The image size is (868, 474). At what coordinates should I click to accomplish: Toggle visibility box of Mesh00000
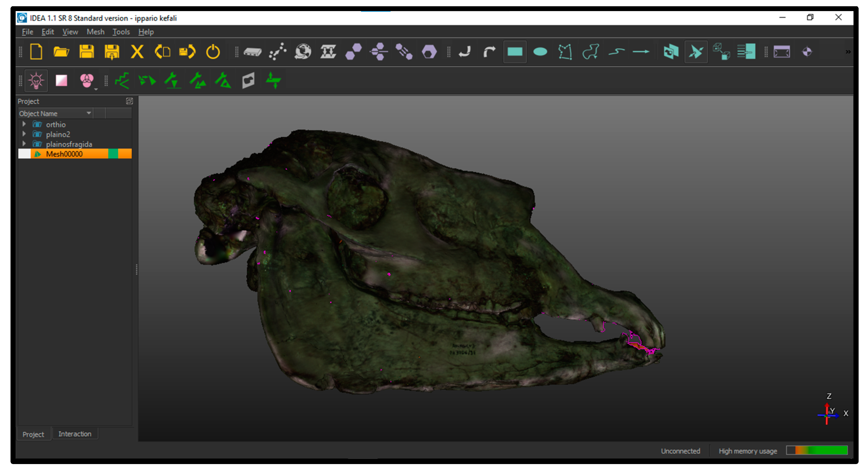click(x=24, y=154)
